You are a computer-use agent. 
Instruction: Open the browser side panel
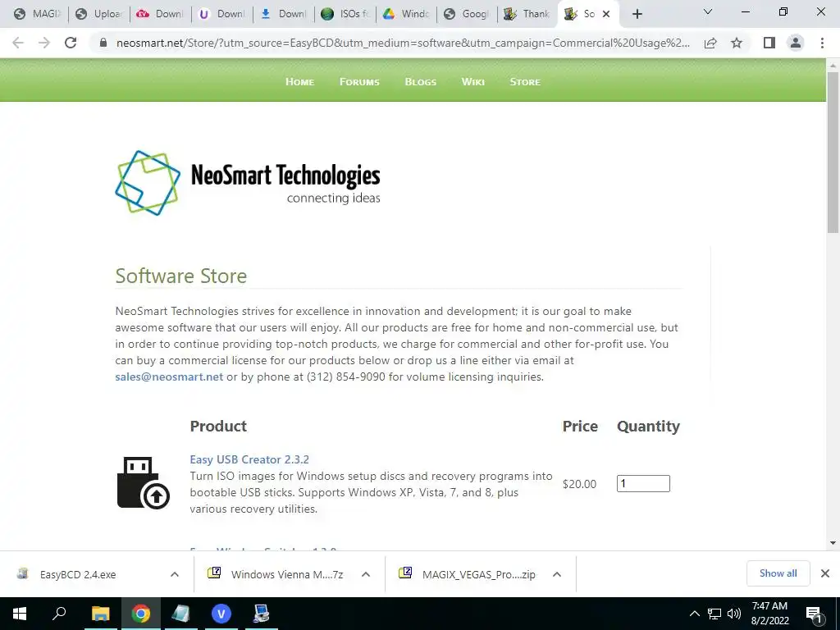pos(769,43)
